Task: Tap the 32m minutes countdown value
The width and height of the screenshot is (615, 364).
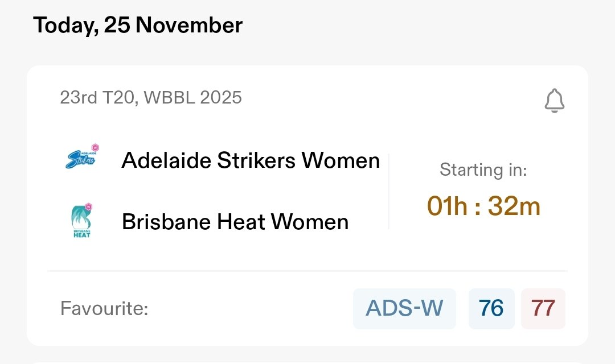Action: click(x=514, y=206)
